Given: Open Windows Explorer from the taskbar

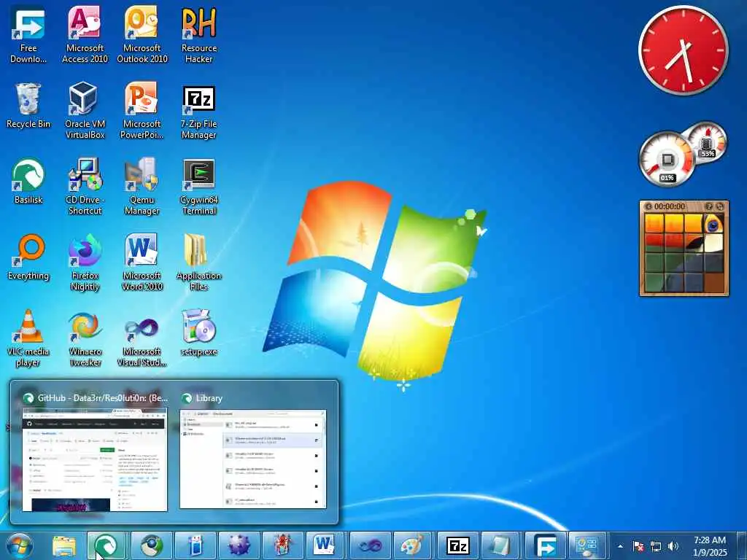Looking at the screenshot, I should [x=64, y=545].
